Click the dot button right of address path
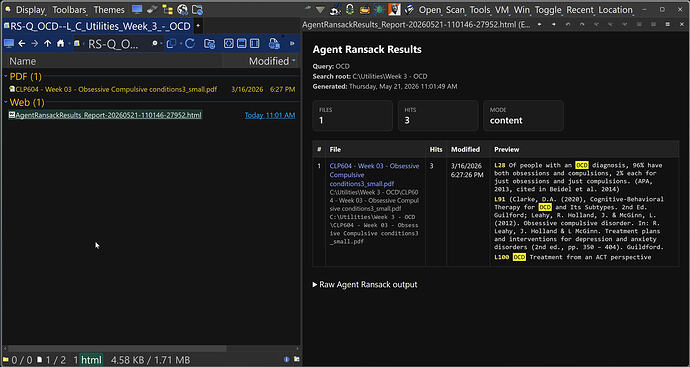The image size is (690, 367). point(154,44)
